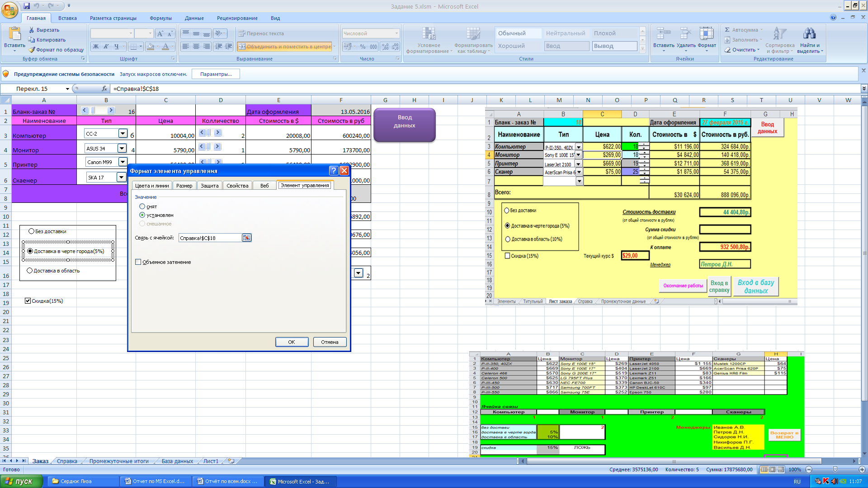Click the insert function fx icon
This screenshot has width=868, height=488.
pyautogui.click(x=104, y=89)
